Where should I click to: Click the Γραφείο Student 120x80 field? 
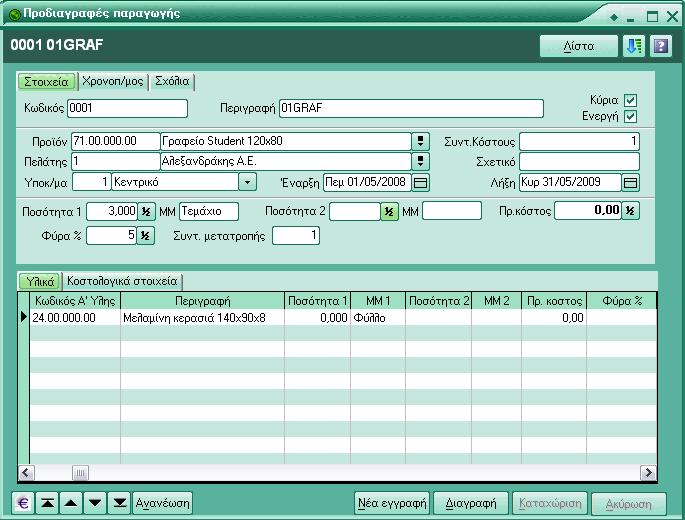286,141
